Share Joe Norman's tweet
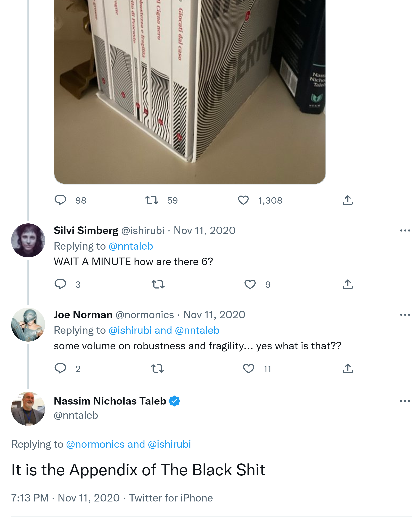The width and height of the screenshot is (420, 525). 347,368
